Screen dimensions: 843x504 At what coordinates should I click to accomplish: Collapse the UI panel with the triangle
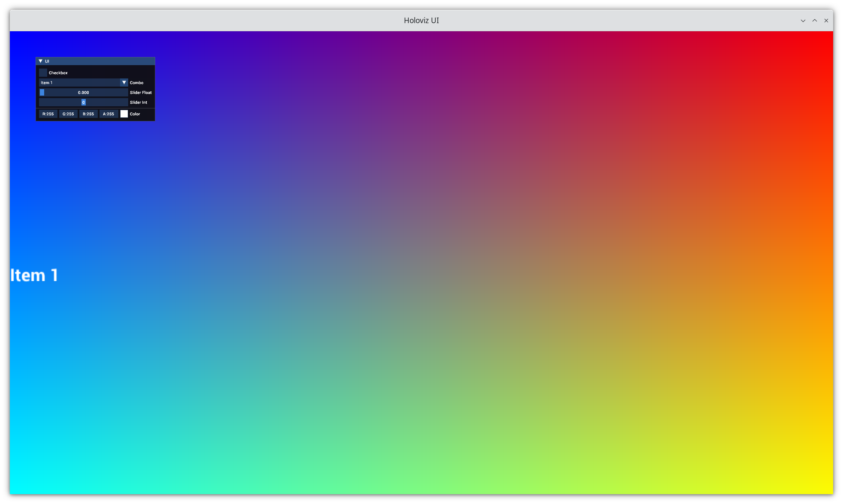[x=41, y=61]
